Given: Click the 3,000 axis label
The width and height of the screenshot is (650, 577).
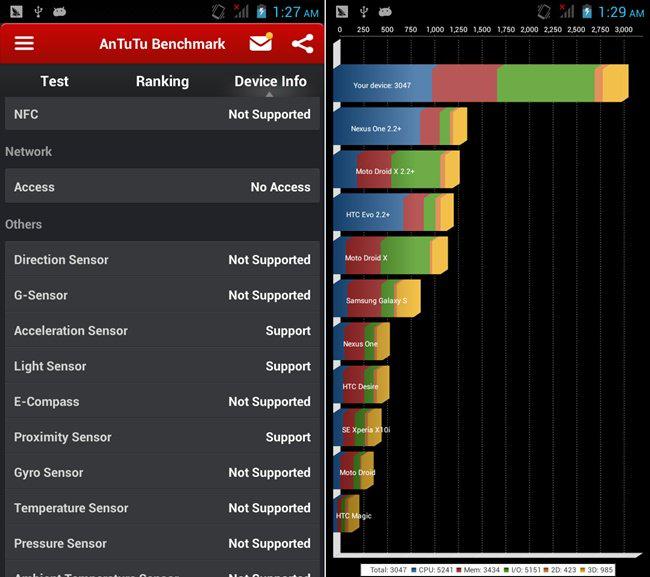Looking at the screenshot, I should coord(623,29).
